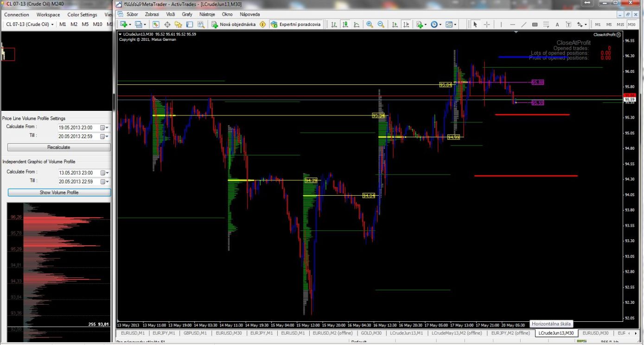The width and height of the screenshot is (644, 345).
Task: Switch MetaTrader timeframe to M15
Action: pos(620,25)
